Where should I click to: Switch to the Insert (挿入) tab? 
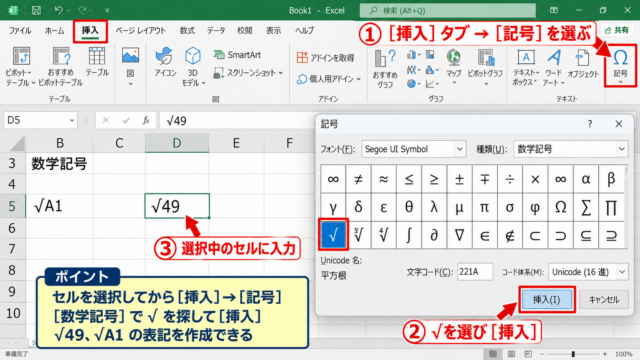[90, 31]
